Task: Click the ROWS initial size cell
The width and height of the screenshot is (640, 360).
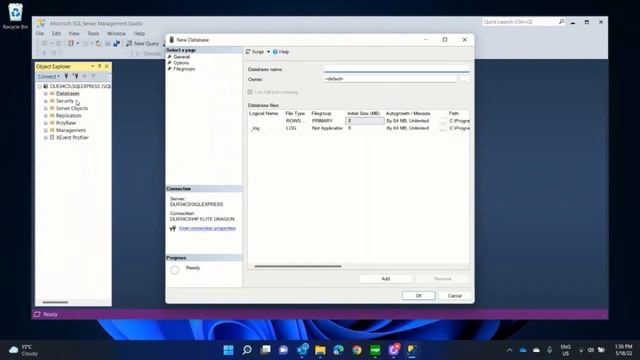Action: click(x=364, y=121)
